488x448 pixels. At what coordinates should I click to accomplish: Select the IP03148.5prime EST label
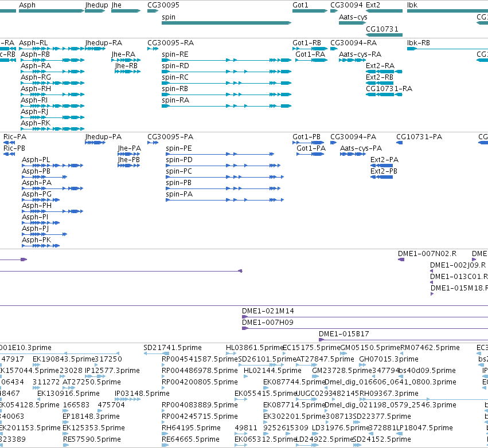point(142,394)
